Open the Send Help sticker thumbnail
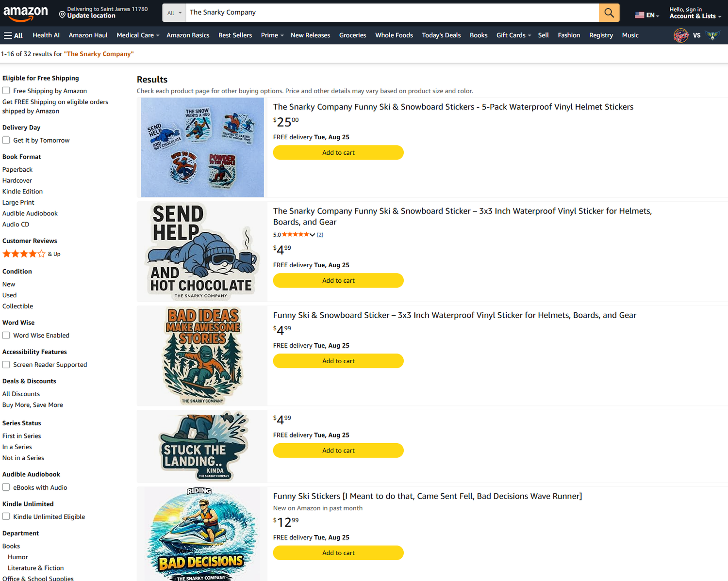The height and width of the screenshot is (581, 728). (x=202, y=252)
